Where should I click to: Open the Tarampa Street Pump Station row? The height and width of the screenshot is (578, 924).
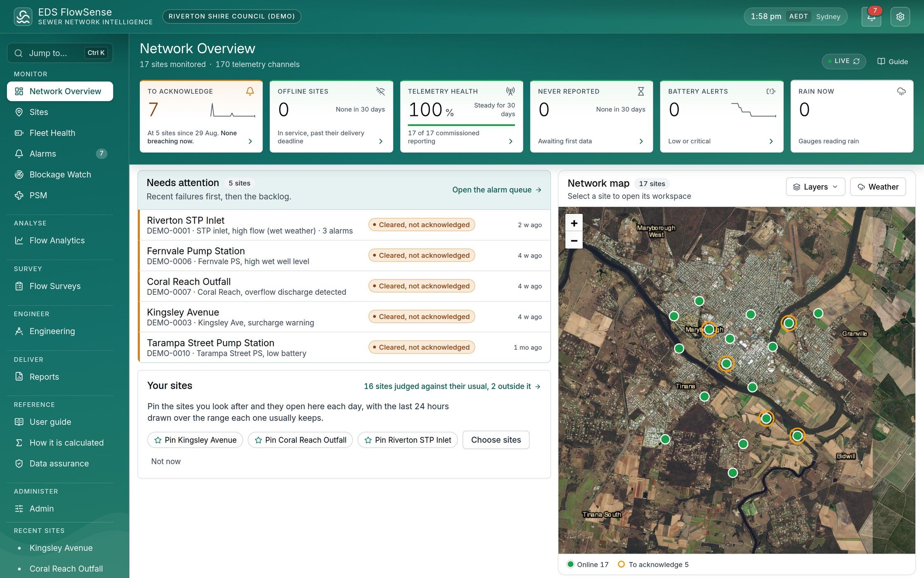pyautogui.click(x=344, y=348)
